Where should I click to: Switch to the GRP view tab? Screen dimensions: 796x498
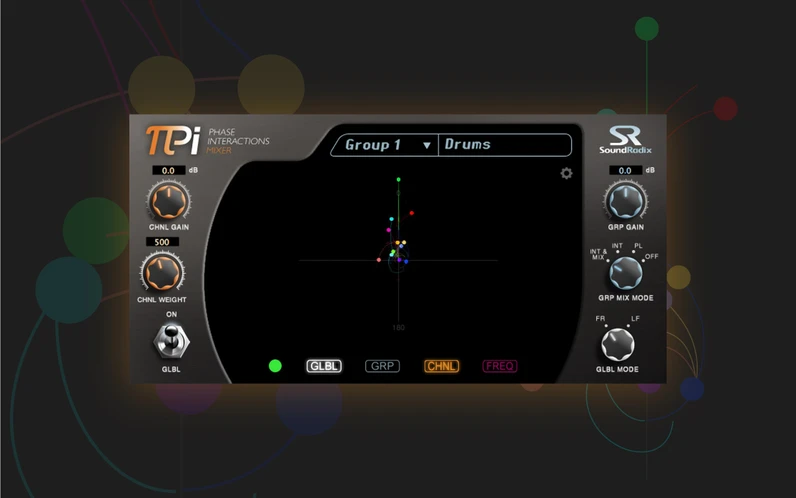[382, 366]
